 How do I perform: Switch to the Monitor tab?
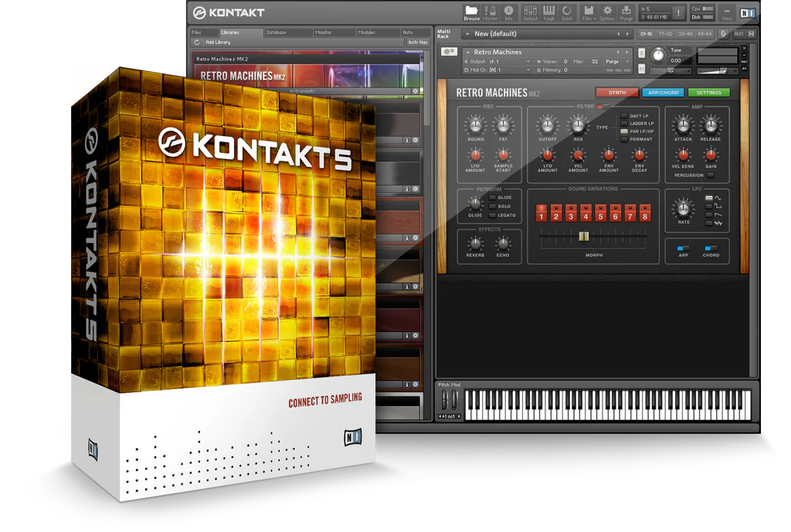click(x=334, y=32)
